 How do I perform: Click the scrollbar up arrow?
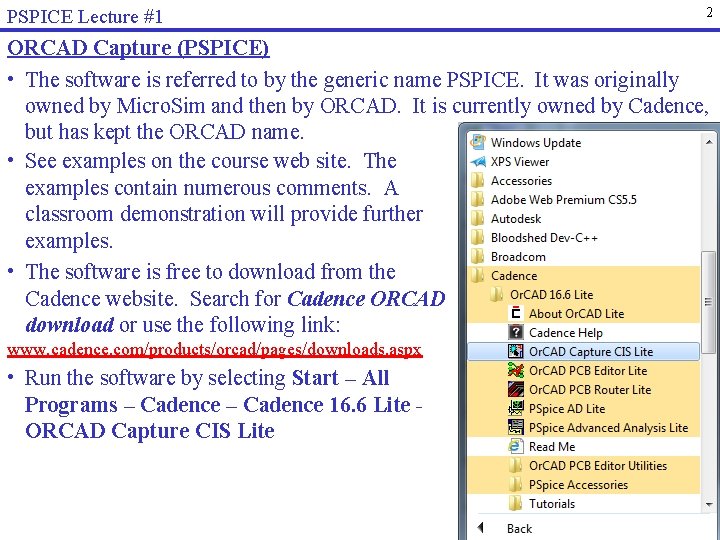click(x=709, y=142)
